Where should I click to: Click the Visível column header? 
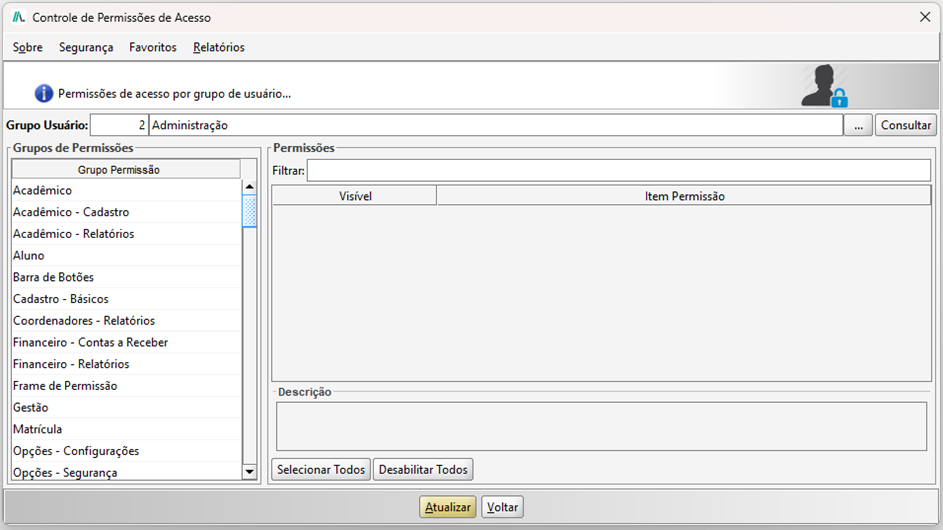pyautogui.click(x=355, y=196)
